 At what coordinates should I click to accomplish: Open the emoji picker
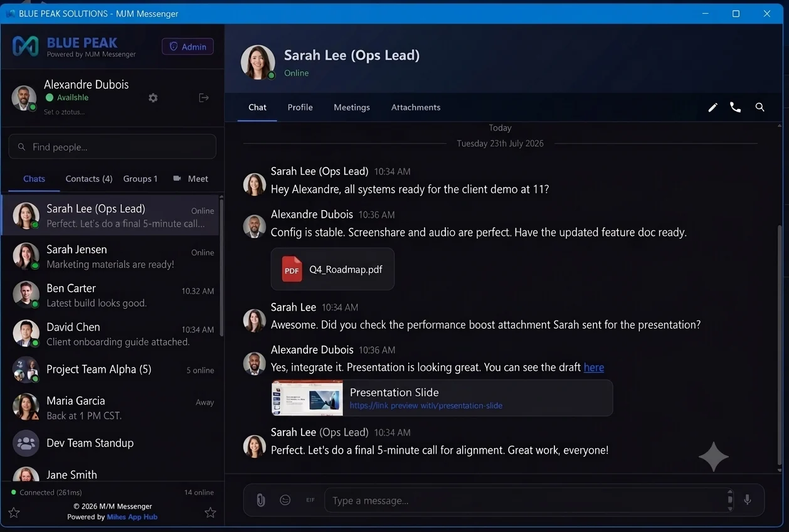[285, 500]
